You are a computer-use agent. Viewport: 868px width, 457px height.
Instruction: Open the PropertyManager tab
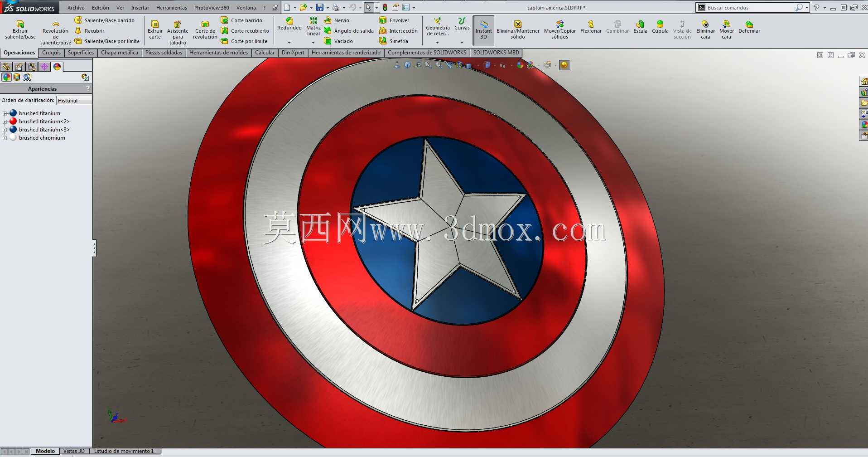[19, 67]
